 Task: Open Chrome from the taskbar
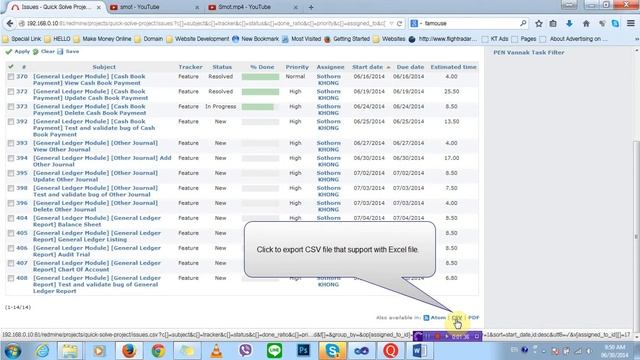pos(158,351)
